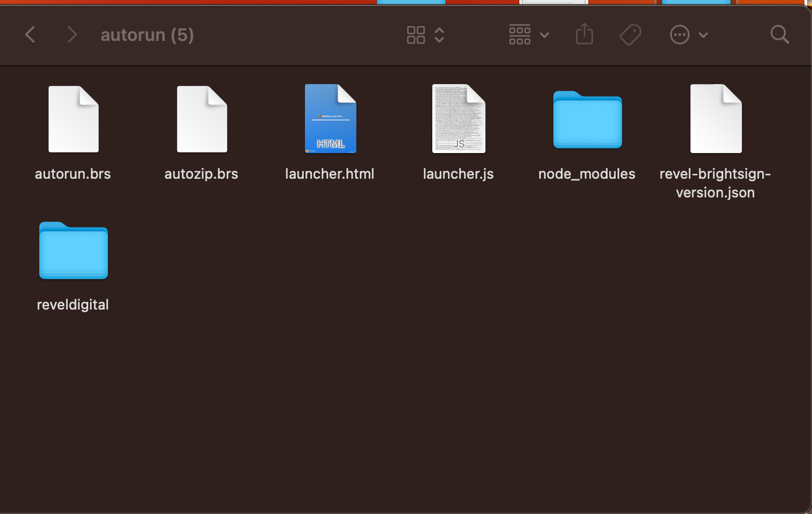Switch view with the icon grid button
Screen dimensions: 812x514
click(416, 35)
